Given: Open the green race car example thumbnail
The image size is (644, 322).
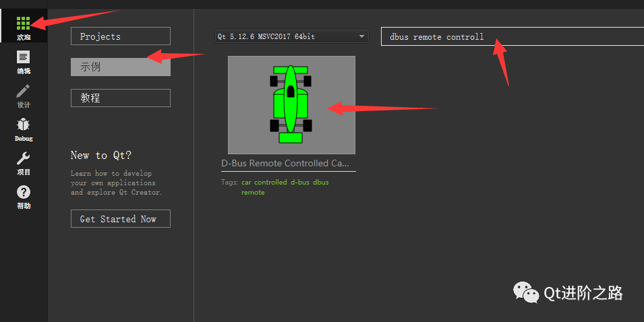Looking at the screenshot, I should tap(291, 105).
